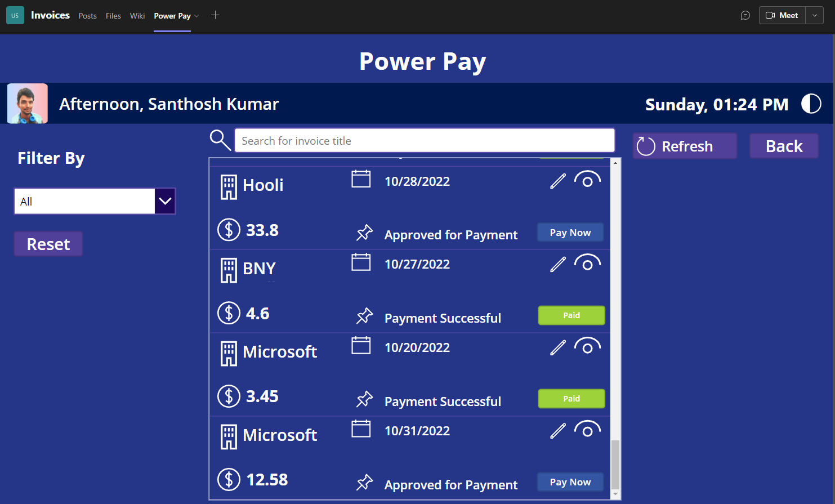This screenshot has width=835, height=504.
Task: Open the Filter By dropdown arrow
Action: click(x=165, y=201)
